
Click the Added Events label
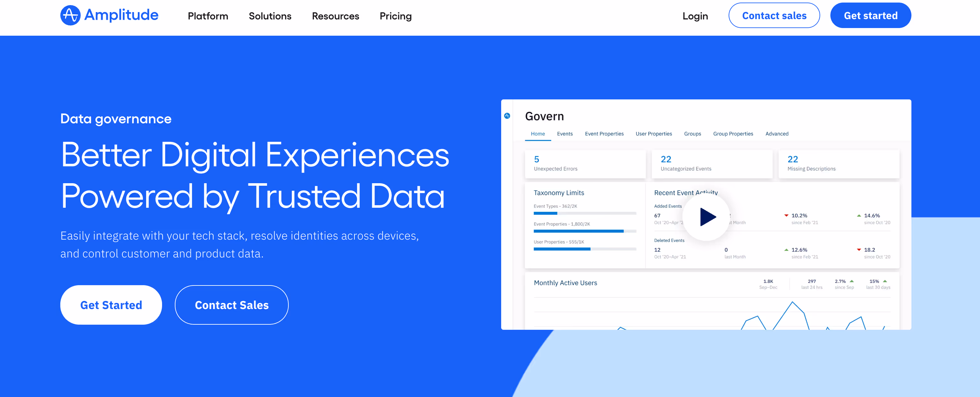668,206
